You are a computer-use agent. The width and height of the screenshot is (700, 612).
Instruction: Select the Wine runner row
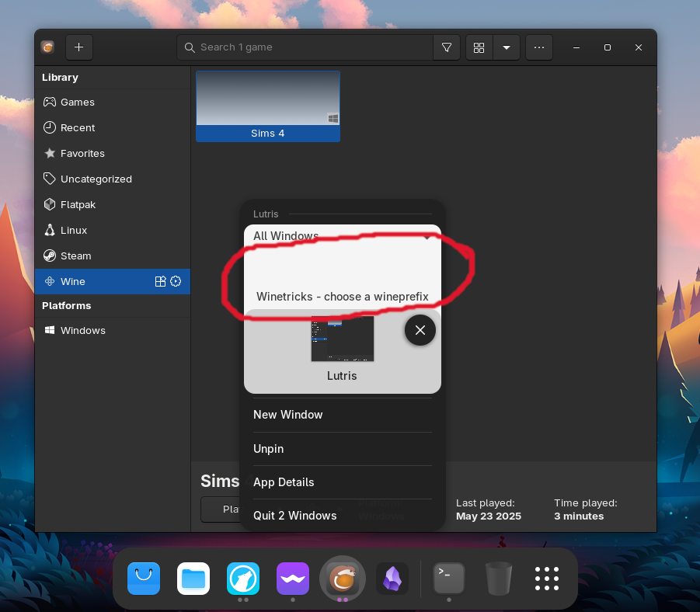113,281
